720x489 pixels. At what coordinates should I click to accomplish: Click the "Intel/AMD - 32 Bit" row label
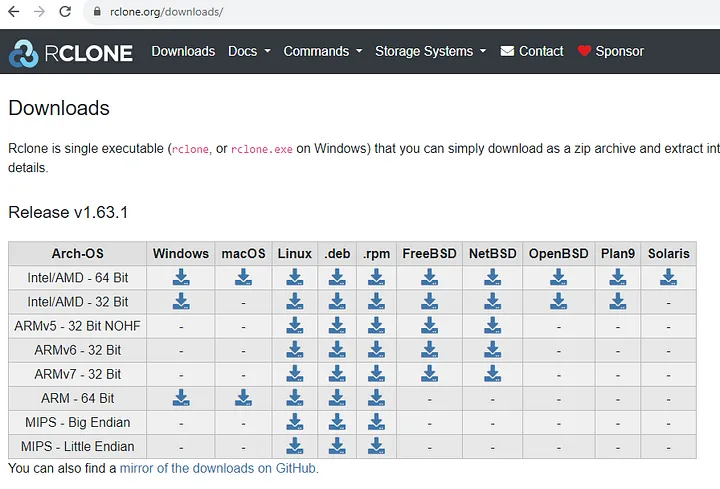pyautogui.click(x=78, y=302)
